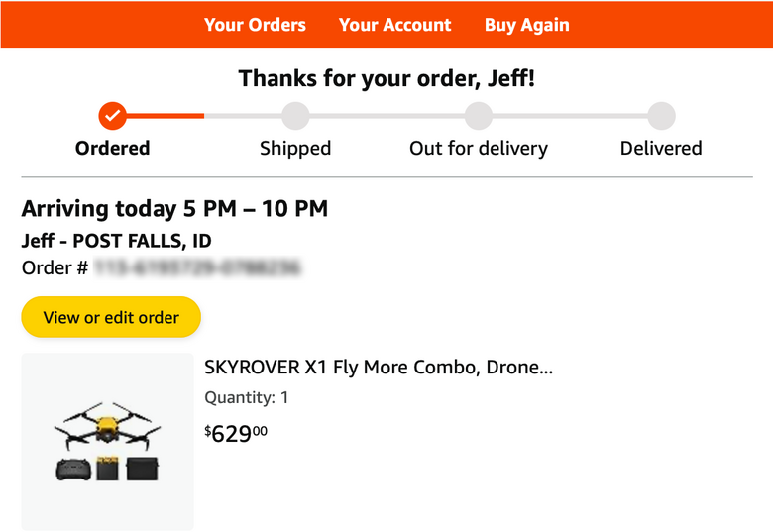Open the Buy Again tab

tap(526, 25)
